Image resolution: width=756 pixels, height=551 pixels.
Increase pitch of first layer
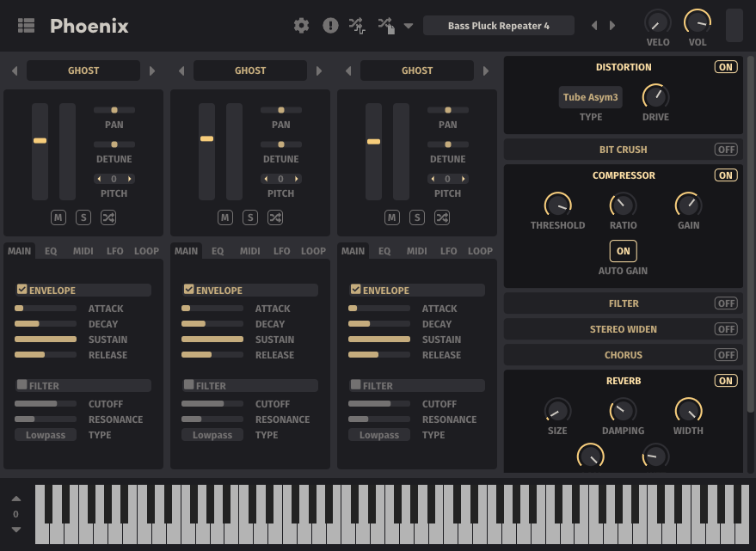(x=129, y=179)
